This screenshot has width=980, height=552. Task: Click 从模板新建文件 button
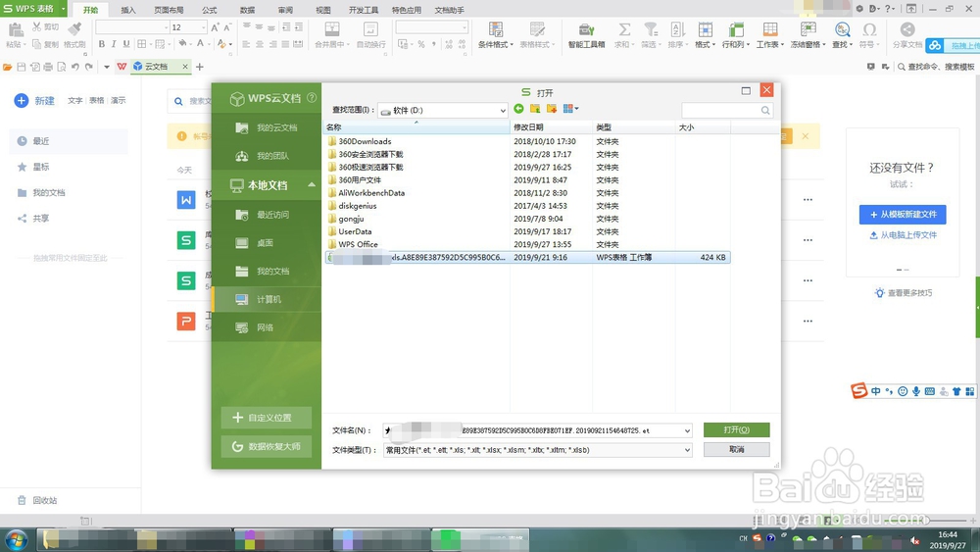(x=903, y=215)
